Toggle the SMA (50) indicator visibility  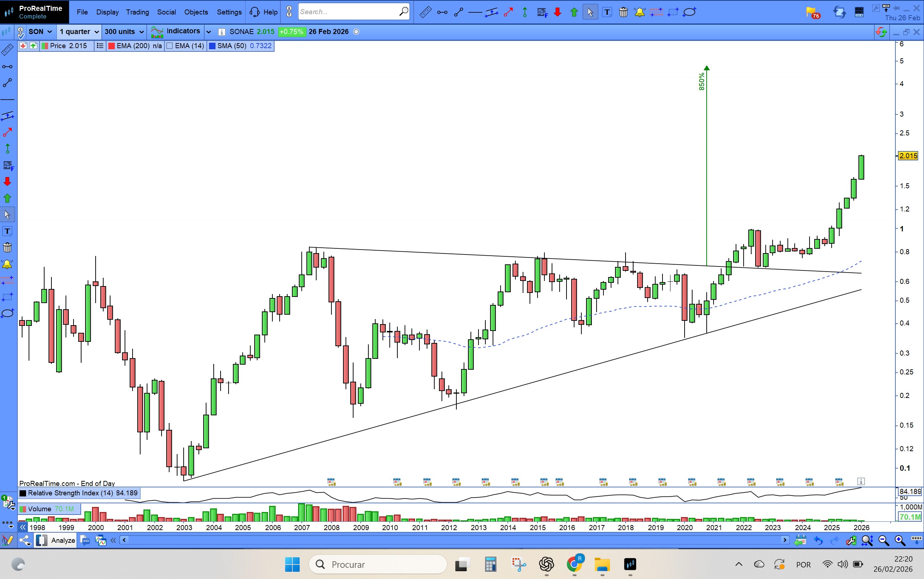click(212, 46)
